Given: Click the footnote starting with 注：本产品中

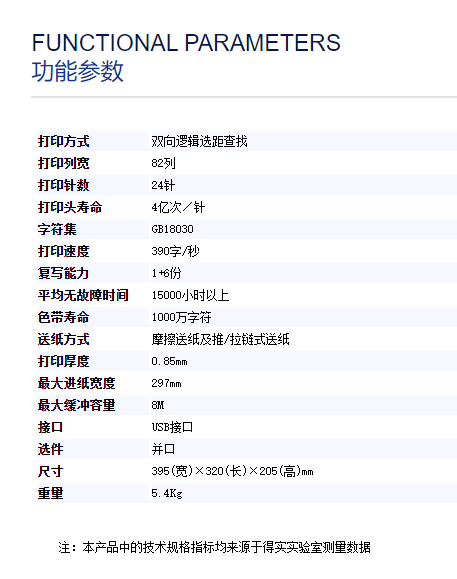Looking at the screenshot, I should 214,548.
